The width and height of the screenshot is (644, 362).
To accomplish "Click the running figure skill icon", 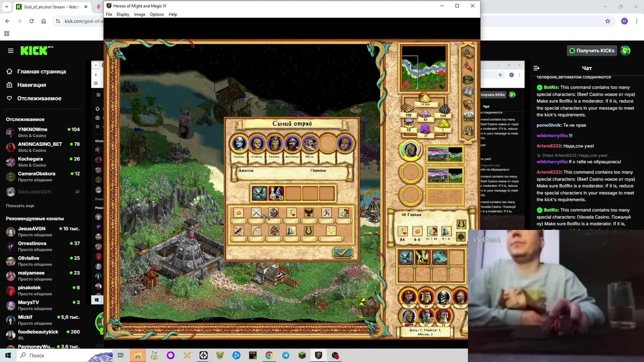I will (x=326, y=213).
